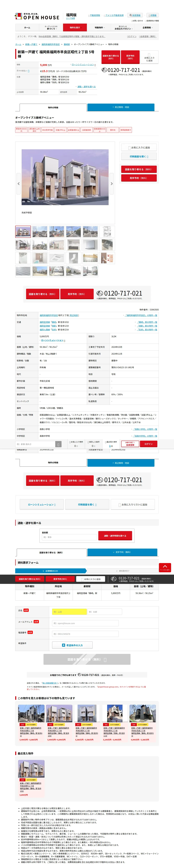Select the toilet photo thumbnail
This screenshot has width=174, height=868.
pos(74,258)
